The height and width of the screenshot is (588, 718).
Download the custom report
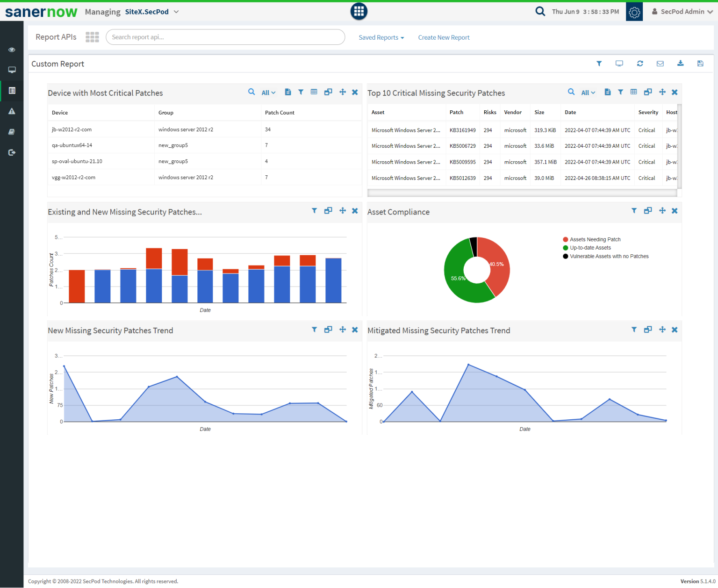click(680, 64)
